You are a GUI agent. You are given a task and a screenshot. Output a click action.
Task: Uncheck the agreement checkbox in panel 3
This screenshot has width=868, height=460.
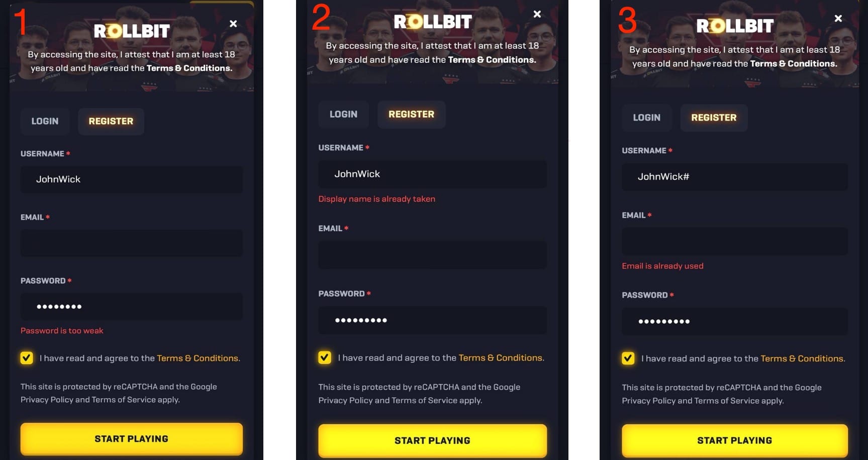[628, 358]
